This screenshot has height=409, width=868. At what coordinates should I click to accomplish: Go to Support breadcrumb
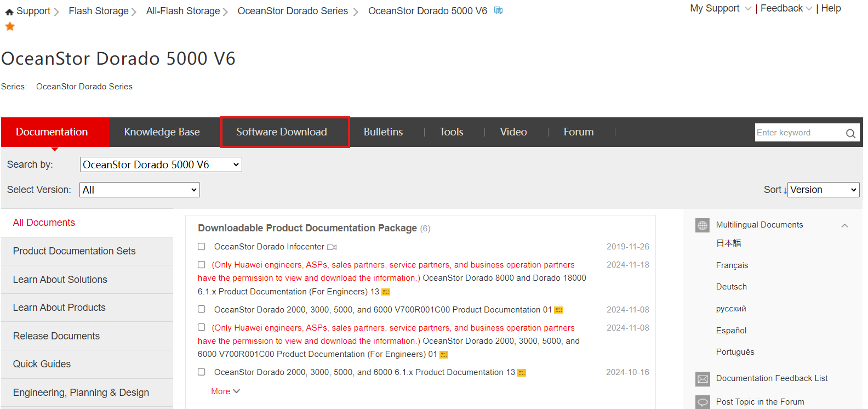[x=33, y=11]
